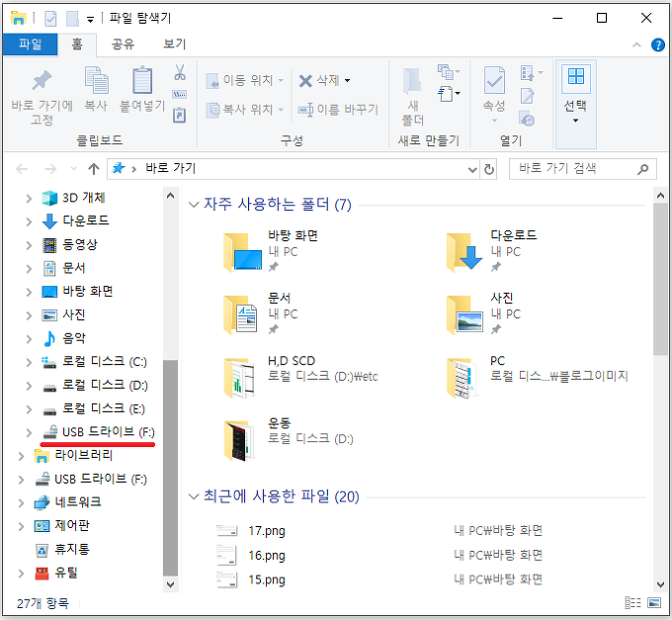Click the 이름 바꾸기 button

tap(339, 110)
